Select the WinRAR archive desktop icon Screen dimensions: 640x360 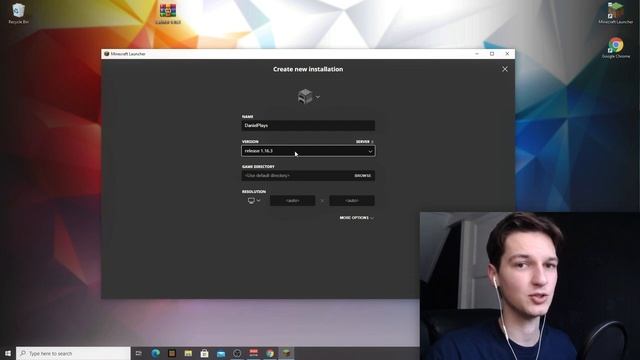coord(168,13)
